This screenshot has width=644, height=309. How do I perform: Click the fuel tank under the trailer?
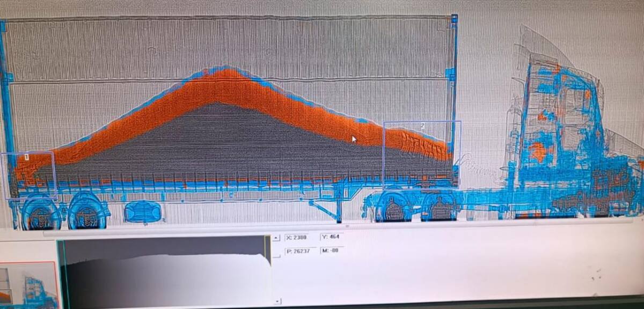143,211
